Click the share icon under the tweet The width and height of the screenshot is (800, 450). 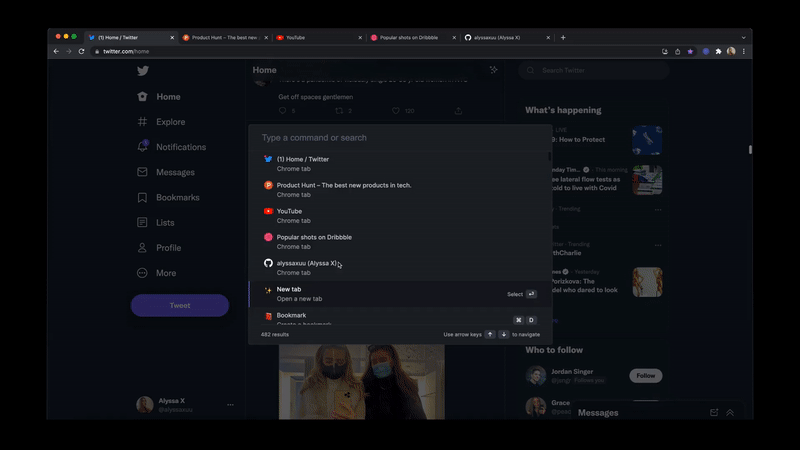[458, 110]
